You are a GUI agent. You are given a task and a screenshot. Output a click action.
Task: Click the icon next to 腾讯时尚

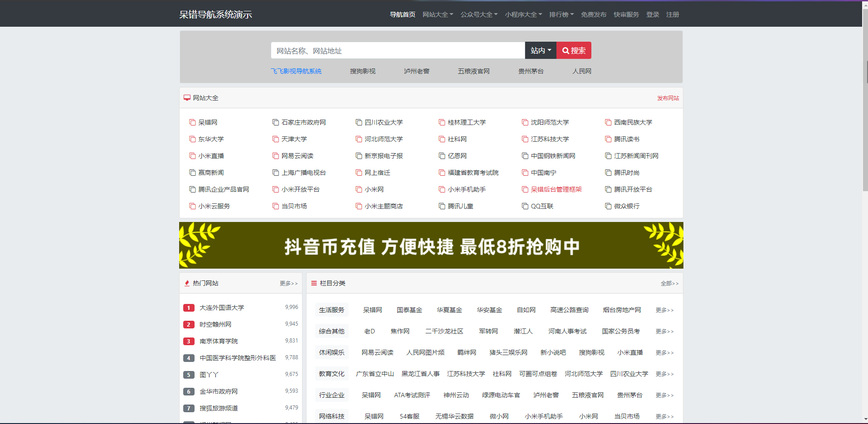pos(608,173)
